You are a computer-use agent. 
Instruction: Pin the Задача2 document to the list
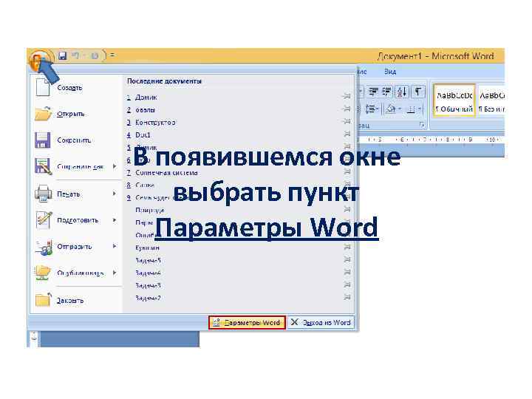(x=347, y=297)
